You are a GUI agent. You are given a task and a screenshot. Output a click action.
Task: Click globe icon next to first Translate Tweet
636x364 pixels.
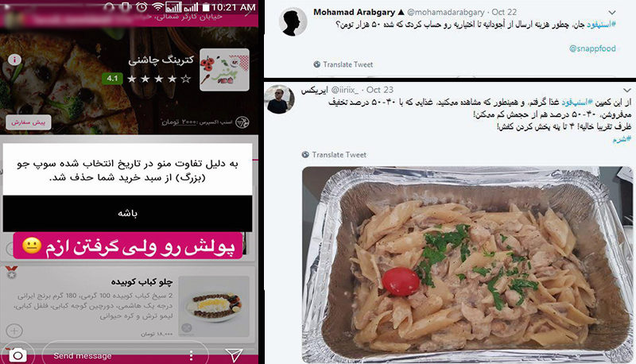316,64
